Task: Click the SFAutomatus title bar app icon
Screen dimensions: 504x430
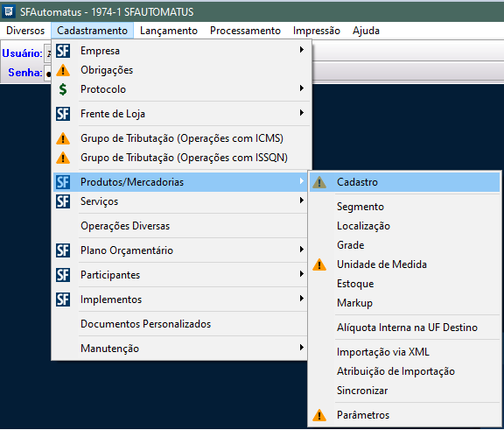Action: coord(9,11)
